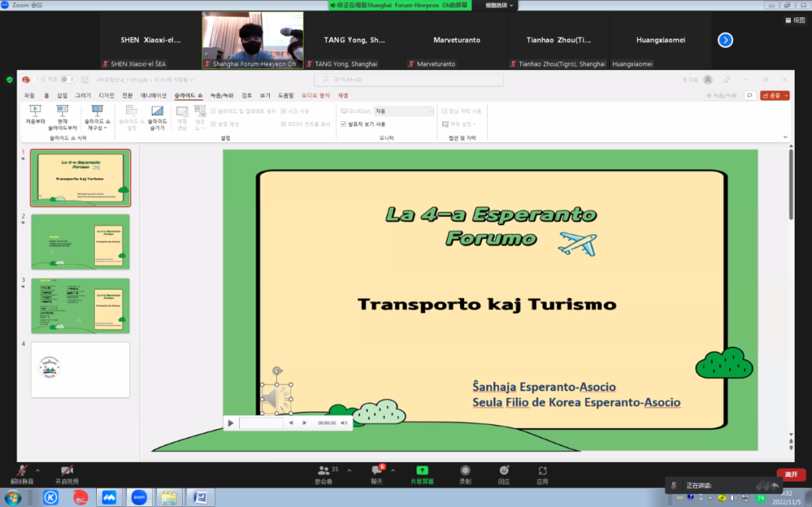The width and height of the screenshot is (812, 507).
Task: Open PowerPoint comments pane icon
Action: (750, 96)
